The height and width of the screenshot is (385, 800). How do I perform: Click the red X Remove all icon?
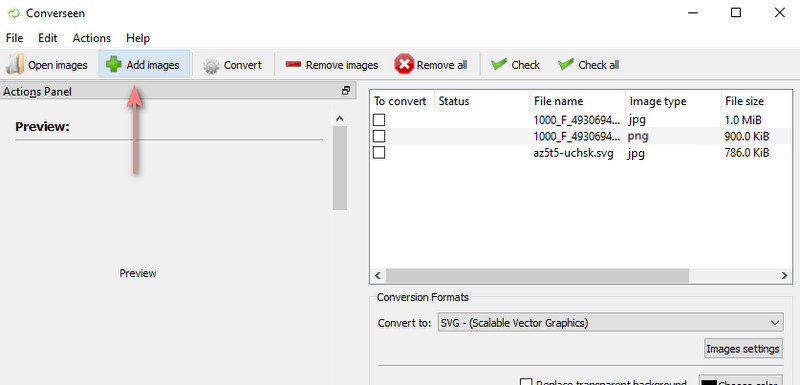click(404, 65)
